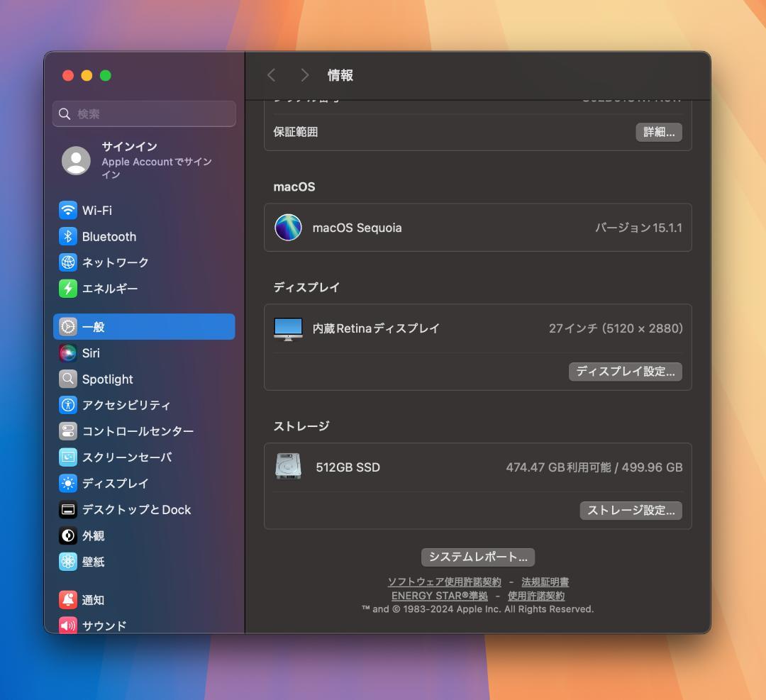Click the Bluetooth icon in sidebar
Screen dimensions: 766x700
coord(68,236)
